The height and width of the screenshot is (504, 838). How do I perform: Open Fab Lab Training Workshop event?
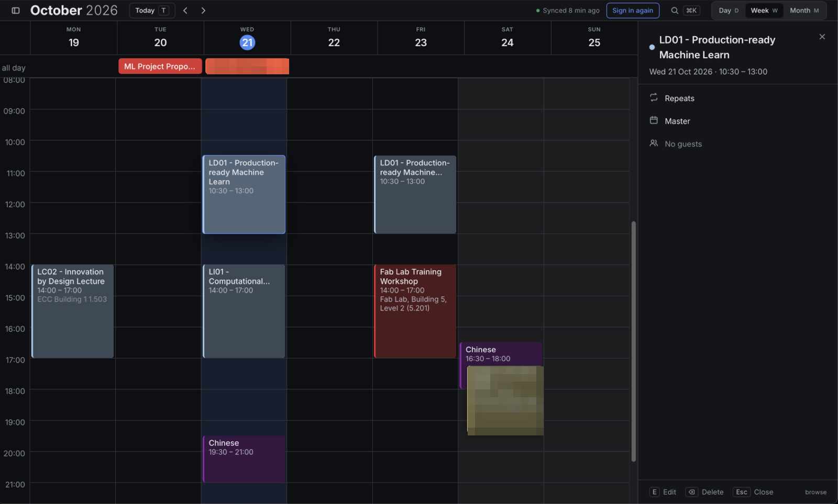coord(415,311)
